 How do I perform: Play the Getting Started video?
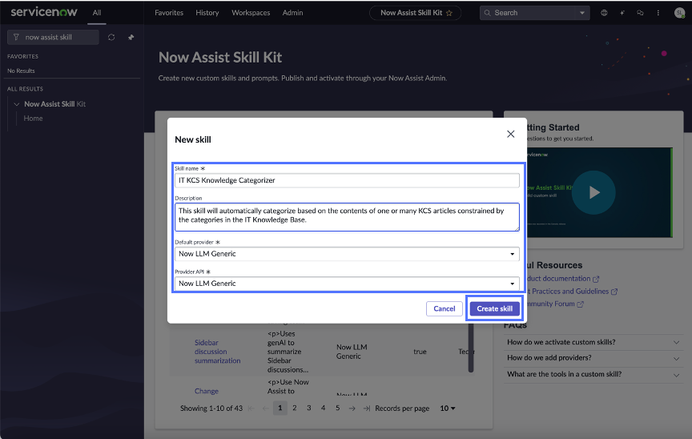click(594, 192)
